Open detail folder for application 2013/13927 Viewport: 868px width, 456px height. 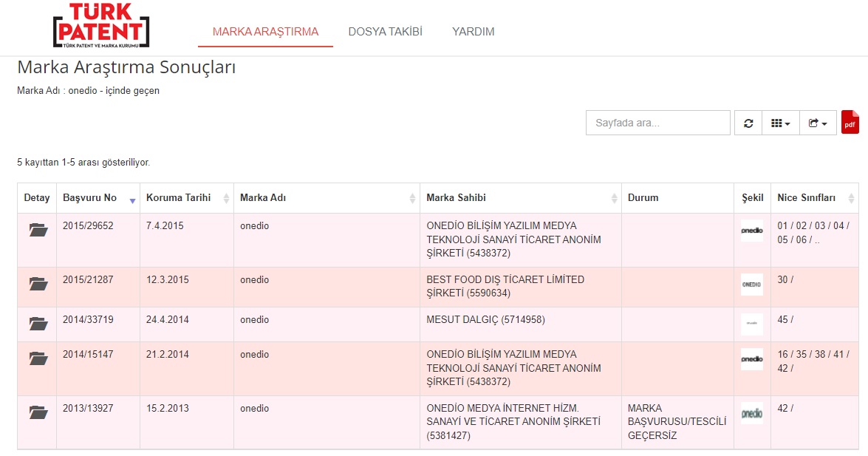(38, 412)
